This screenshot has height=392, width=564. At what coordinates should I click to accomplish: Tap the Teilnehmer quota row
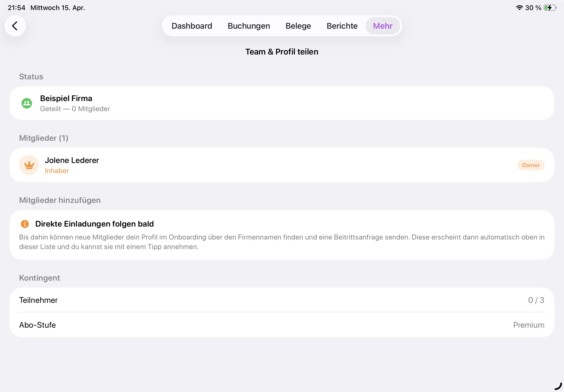coord(282,300)
